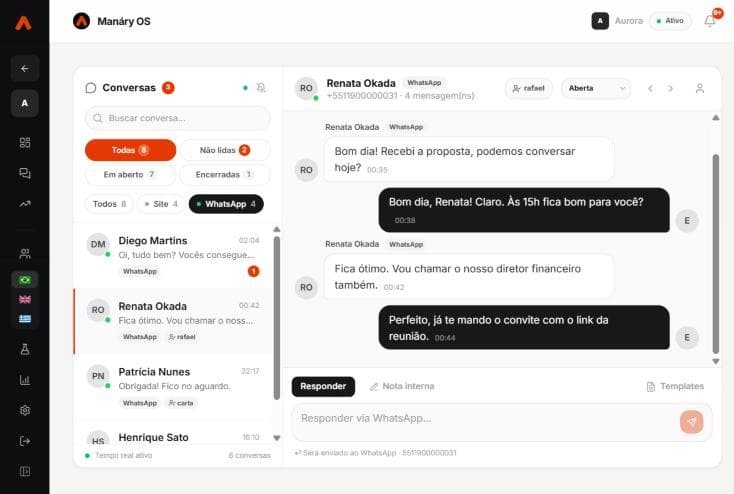
Task: Open the dashboard grid icon in sidebar
Action: tap(25, 142)
